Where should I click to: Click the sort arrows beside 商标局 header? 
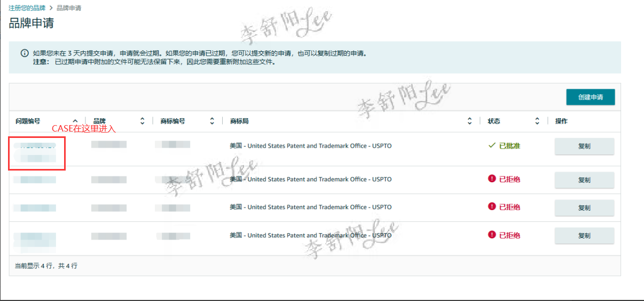coord(469,121)
